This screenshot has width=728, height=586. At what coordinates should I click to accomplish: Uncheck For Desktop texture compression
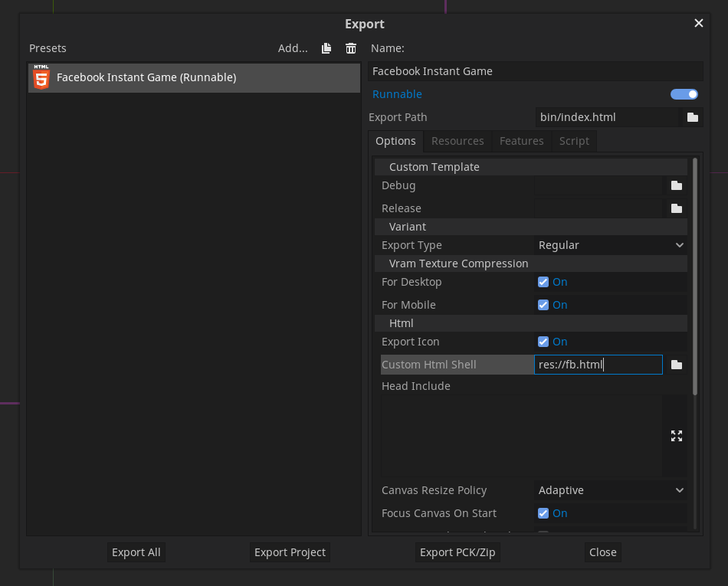coord(543,282)
